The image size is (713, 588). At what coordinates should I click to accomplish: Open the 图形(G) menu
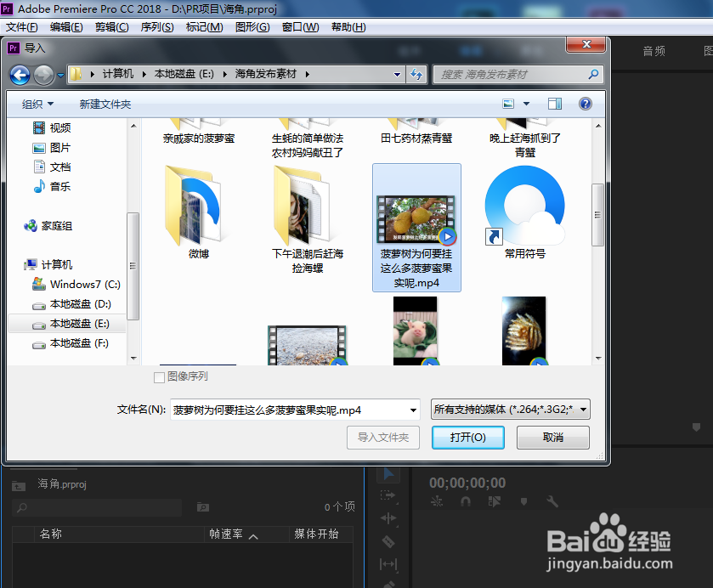click(252, 27)
